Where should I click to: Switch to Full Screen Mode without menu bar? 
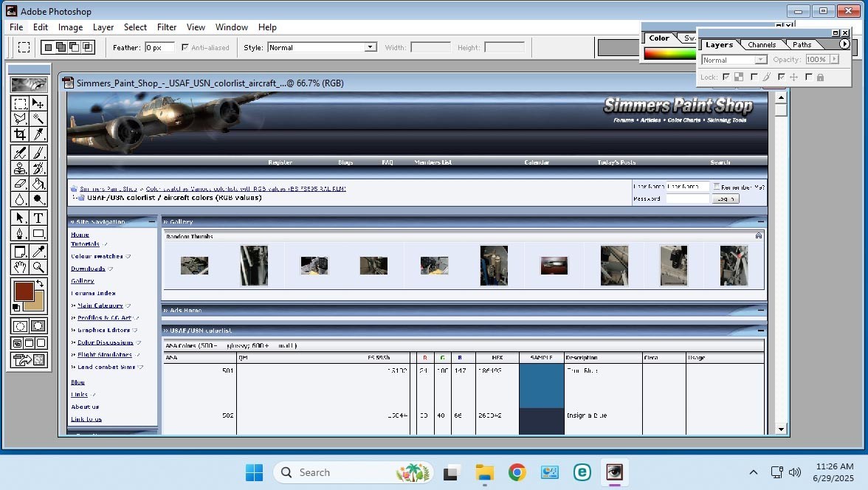[x=41, y=343]
